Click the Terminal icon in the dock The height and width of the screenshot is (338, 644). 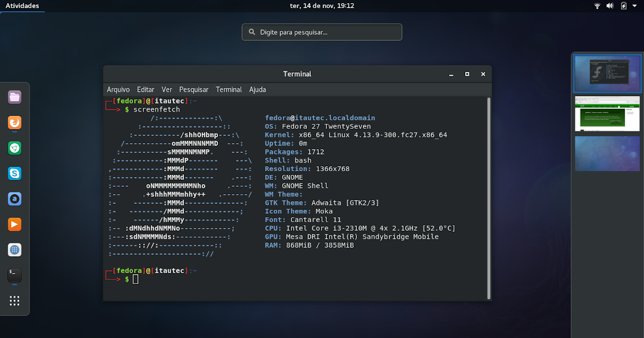[14, 275]
